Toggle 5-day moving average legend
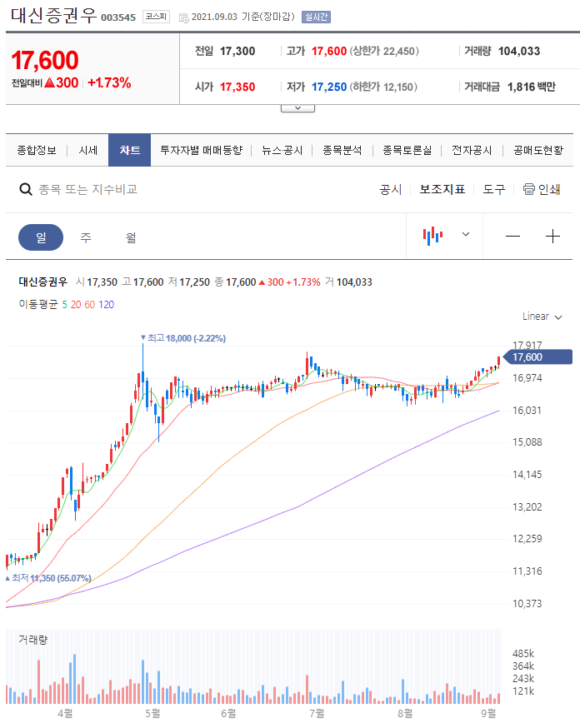Image resolution: width=580 pixels, height=728 pixels. coord(64,305)
